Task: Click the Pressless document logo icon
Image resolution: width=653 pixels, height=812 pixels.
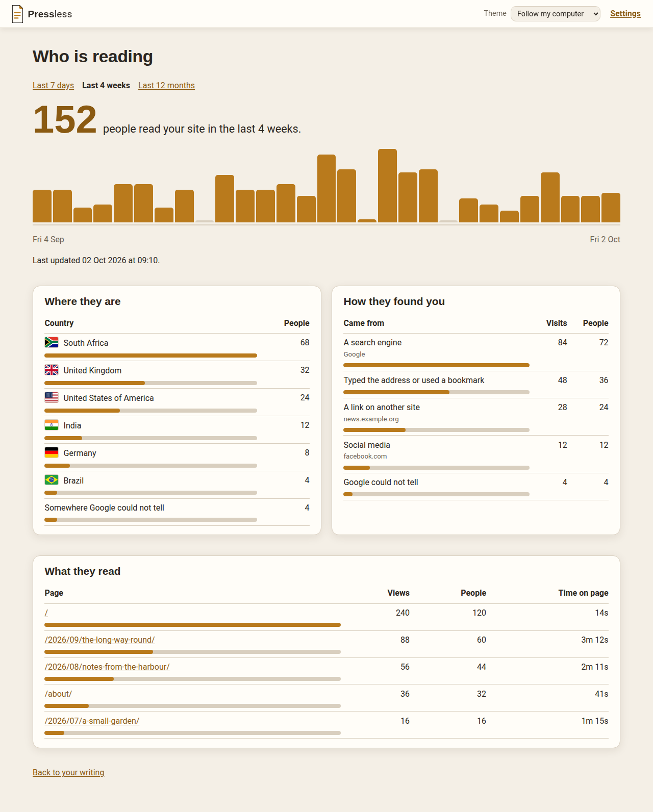Action: (x=17, y=14)
